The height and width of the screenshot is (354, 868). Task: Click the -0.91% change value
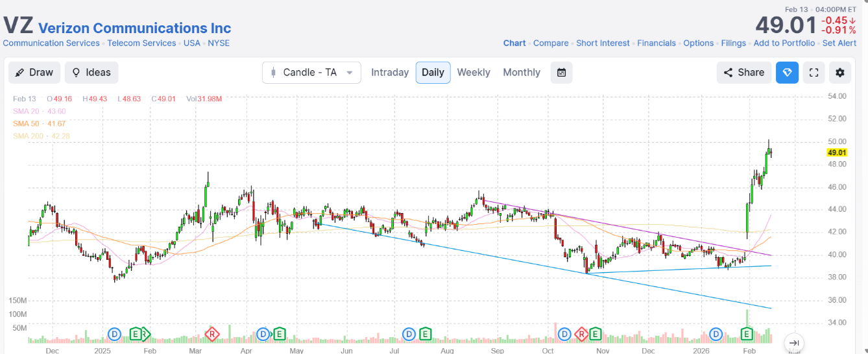tap(838, 30)
